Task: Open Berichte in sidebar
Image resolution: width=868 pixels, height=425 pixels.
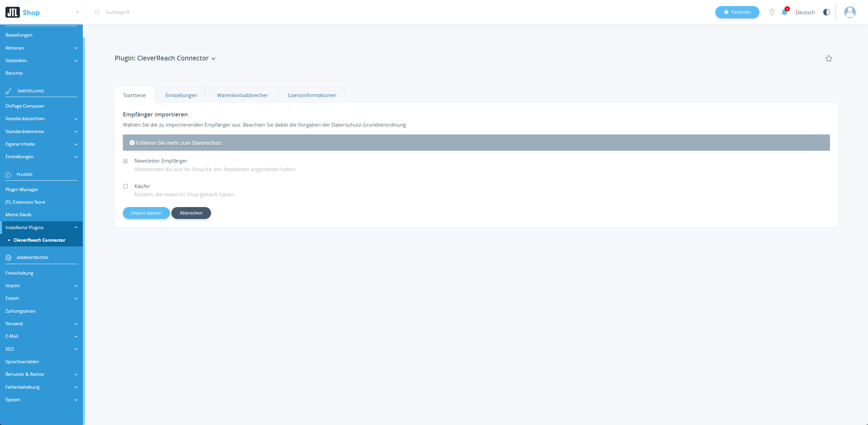Action: tap(14, 73)
